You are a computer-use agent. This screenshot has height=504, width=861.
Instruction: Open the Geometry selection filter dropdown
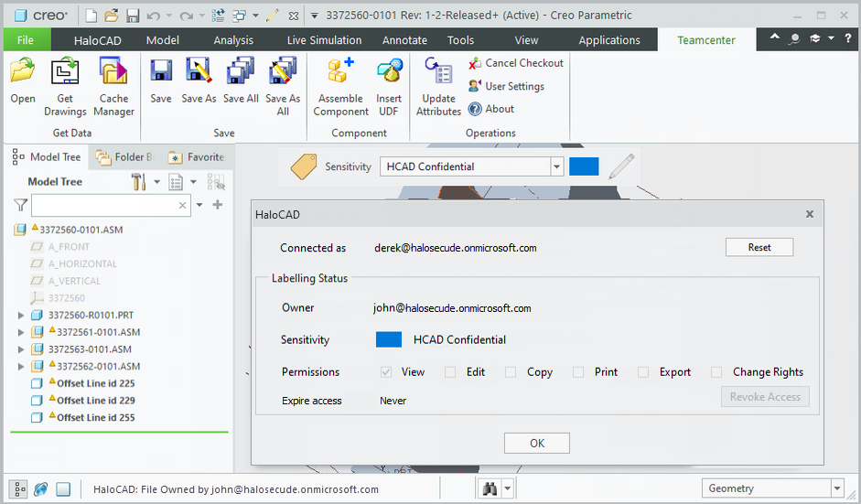836,488
